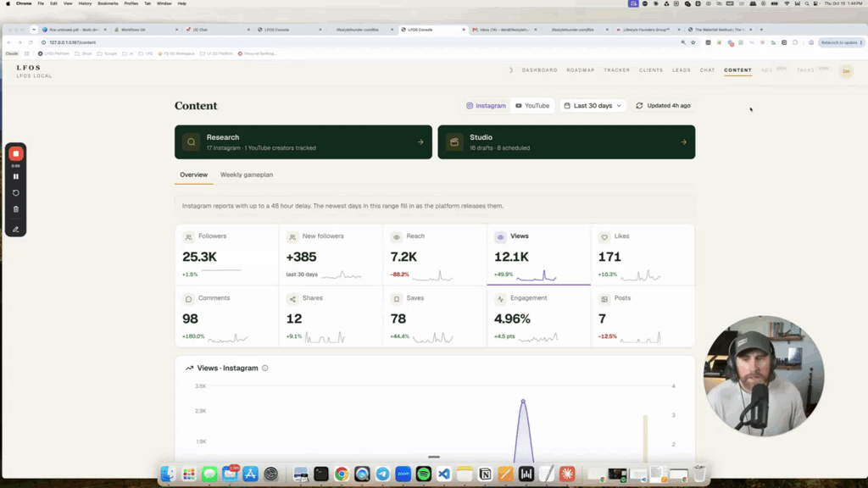
Task: Delete the recording via the trash icon
Action: click(16, 210)
